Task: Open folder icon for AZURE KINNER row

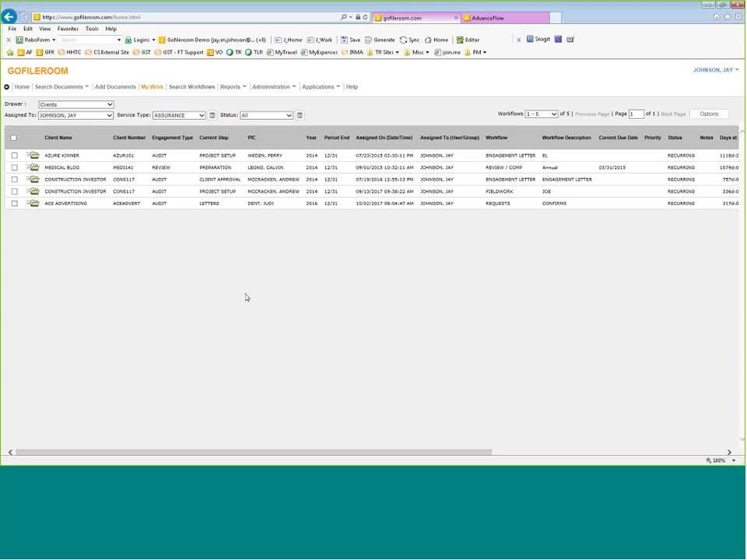Action: (x=34, y=156)
